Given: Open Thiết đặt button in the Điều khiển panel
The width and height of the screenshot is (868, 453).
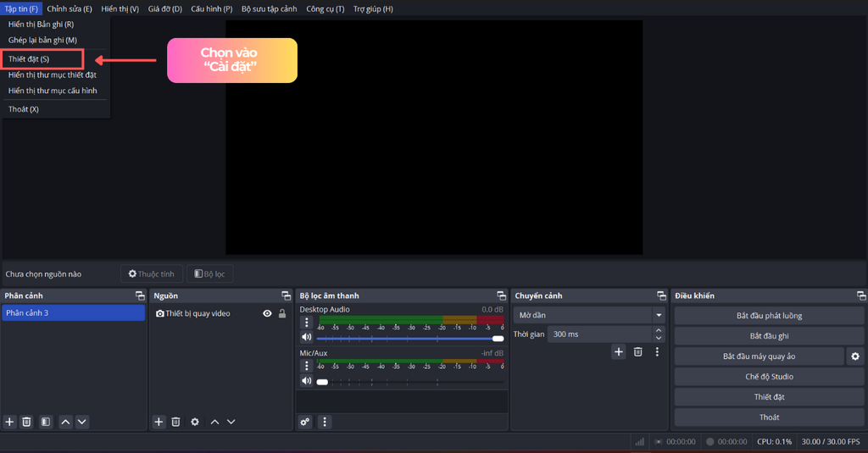Looking at the screenshot, I should click(769, 397).
